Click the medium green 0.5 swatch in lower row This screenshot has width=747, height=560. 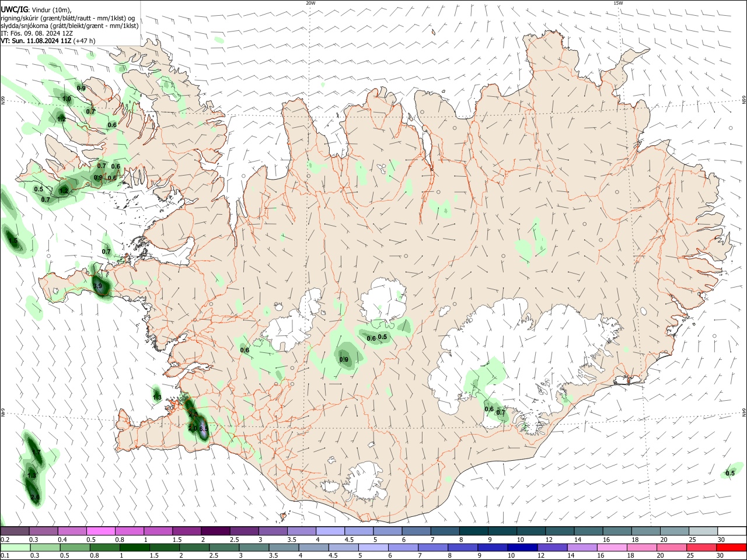(x=75, y=548)
